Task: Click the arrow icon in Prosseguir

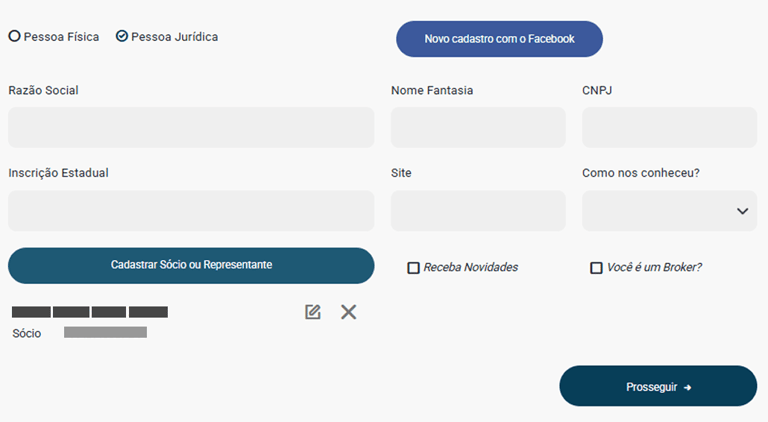Action: click(688, 387)
